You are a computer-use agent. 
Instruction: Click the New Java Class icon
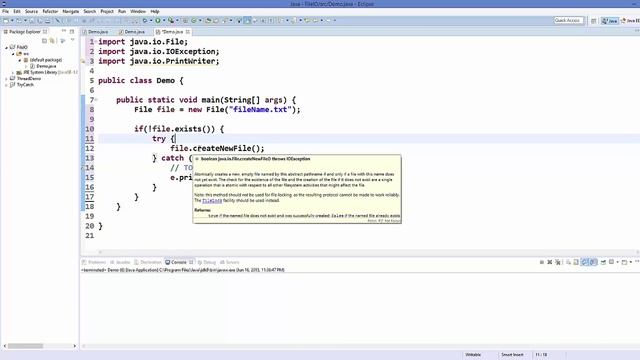click(x=194, y=20)
